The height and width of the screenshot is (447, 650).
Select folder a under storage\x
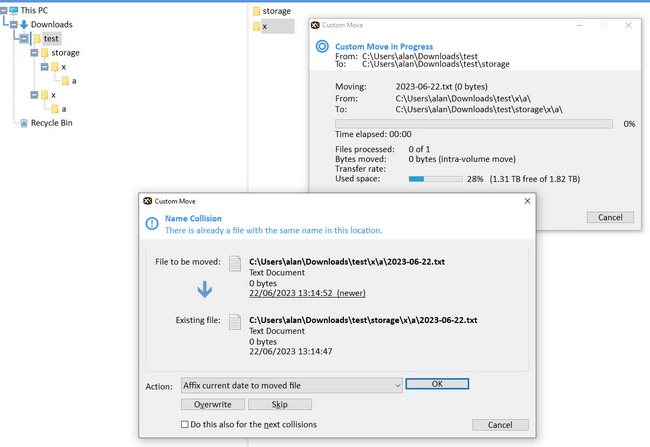pyautogui.click(x=74, y=81)
